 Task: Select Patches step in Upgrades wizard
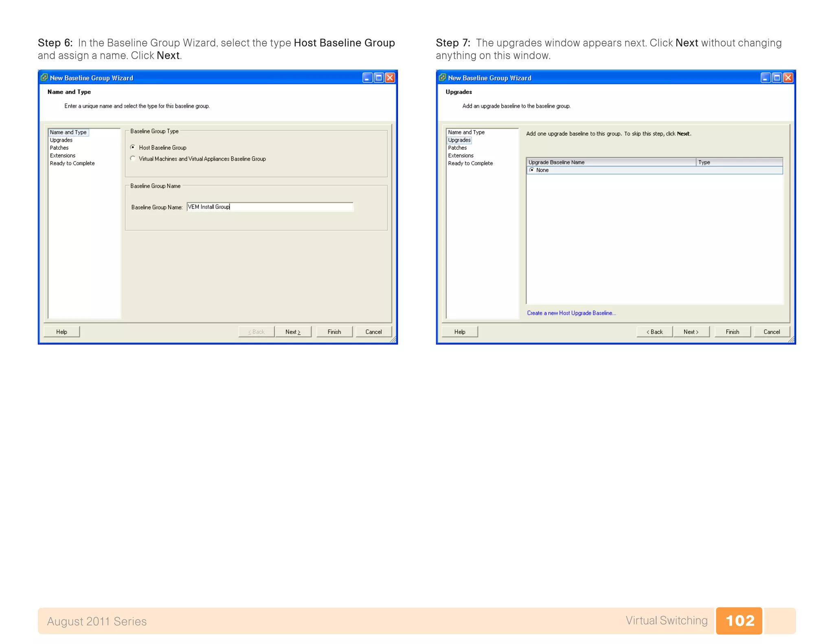[x=457, y=148]
